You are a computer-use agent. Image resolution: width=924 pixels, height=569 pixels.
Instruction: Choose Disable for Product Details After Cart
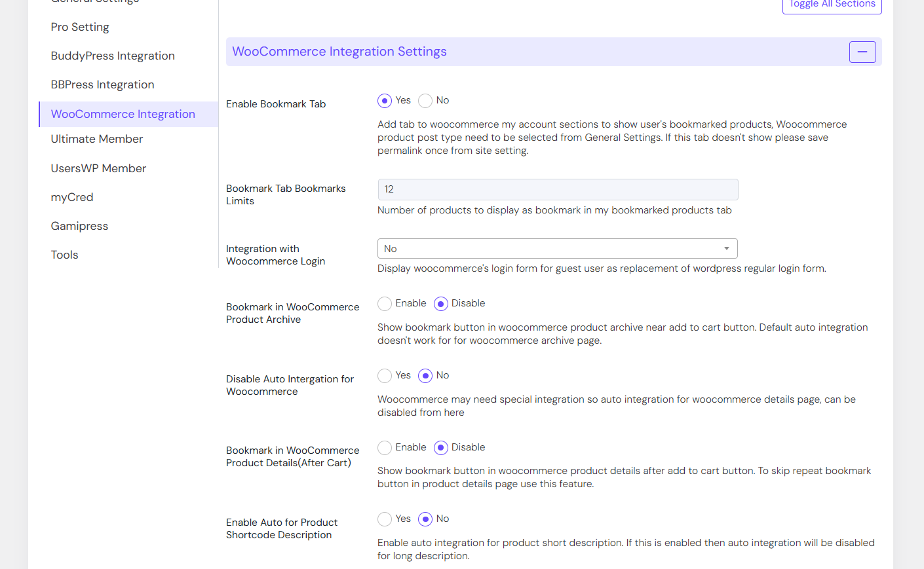point(441,448)
